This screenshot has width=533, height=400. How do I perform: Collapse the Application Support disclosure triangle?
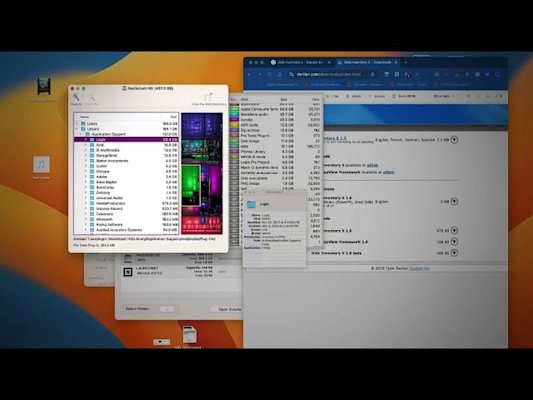(82, 134)
